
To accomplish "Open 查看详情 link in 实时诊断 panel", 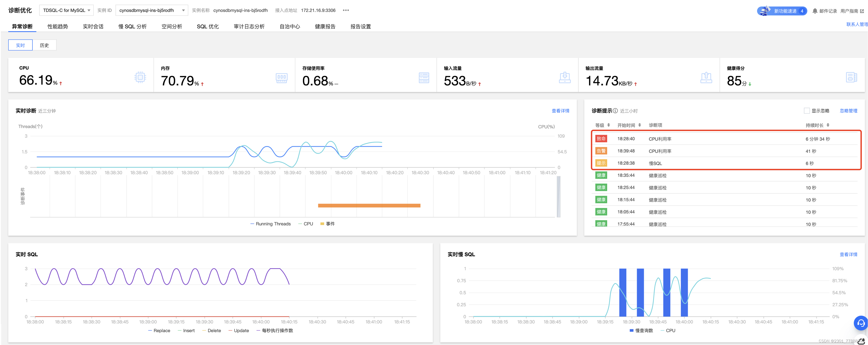I will 560,111.
